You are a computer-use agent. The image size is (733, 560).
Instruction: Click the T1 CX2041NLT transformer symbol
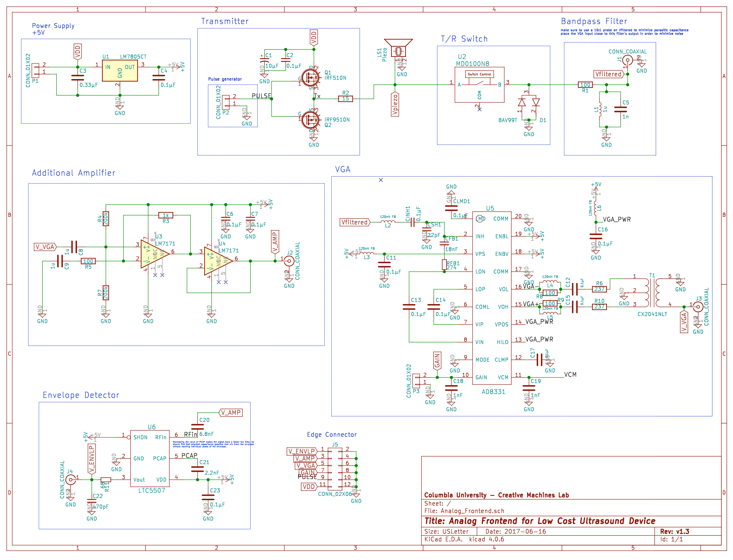(x=653, y=293)
